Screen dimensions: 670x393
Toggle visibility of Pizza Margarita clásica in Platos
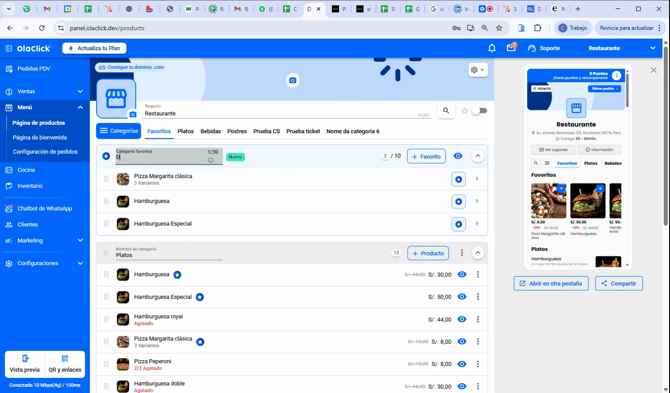click(462, 342)
